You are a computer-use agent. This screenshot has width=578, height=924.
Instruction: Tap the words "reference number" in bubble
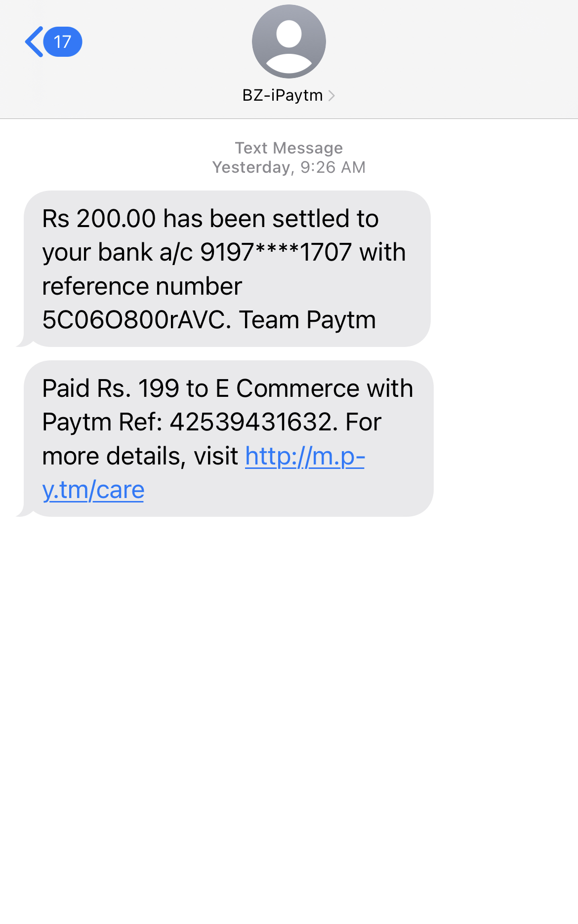(x=142, y=286)
